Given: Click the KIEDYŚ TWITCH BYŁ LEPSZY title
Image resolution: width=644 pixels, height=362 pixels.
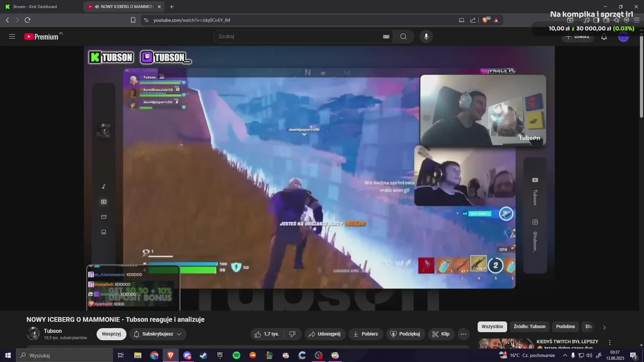Looking at the screenshot, I should click(568, 341).
